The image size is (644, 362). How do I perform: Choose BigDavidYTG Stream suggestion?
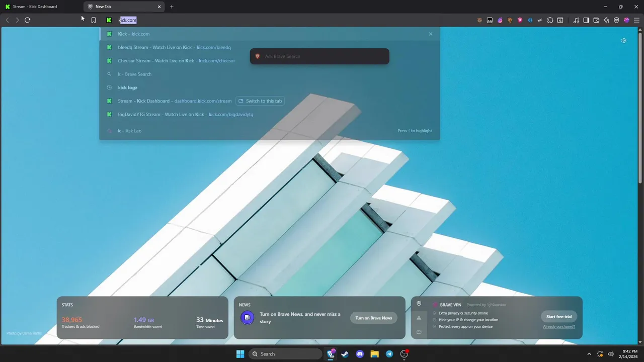(270, 114)
